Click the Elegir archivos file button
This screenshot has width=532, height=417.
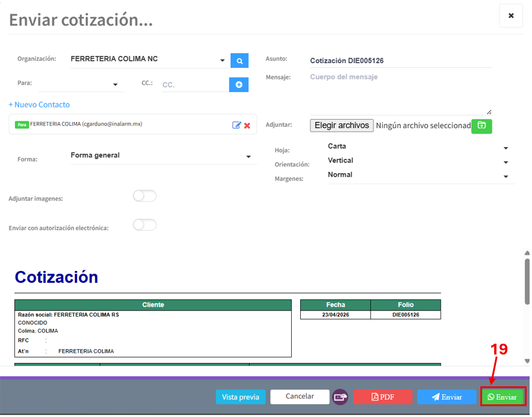point(342,126)
